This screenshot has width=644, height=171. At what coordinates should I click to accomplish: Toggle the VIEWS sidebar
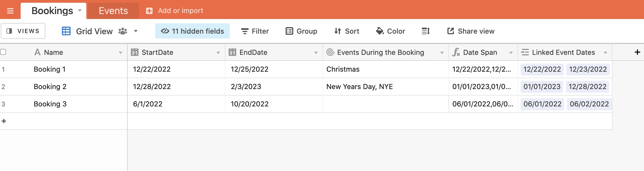(x=23, y=31)
